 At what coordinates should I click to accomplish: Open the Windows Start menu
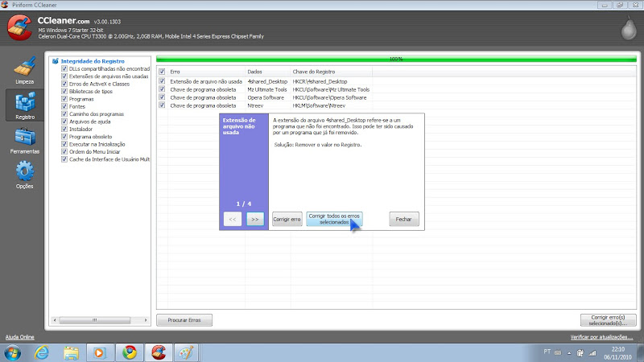pyautogui.click(x=12, y=353)
